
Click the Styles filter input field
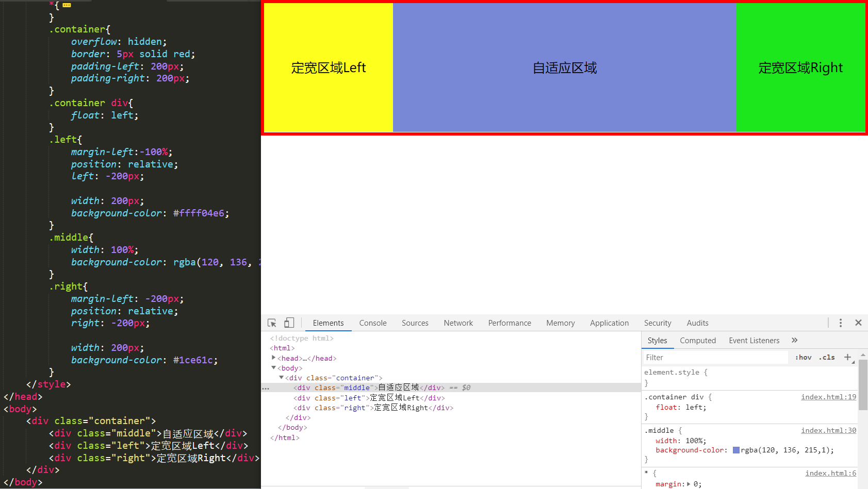[715, 357]
